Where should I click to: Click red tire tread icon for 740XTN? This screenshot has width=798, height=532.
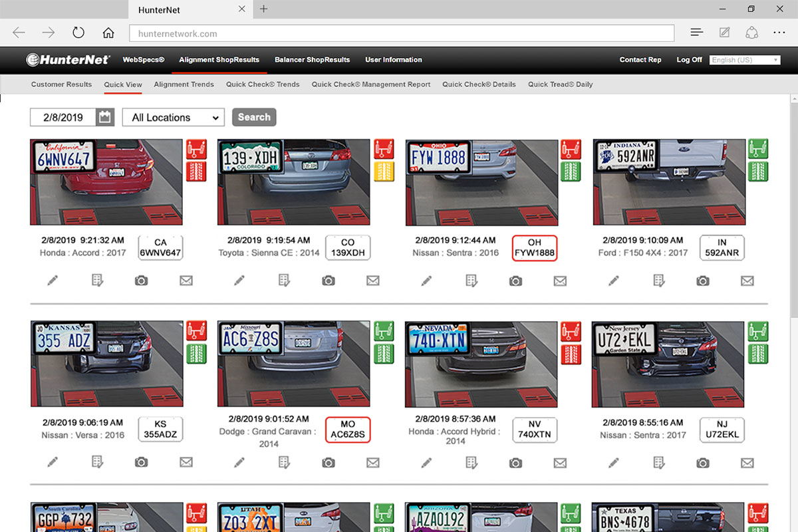point(571,354)
